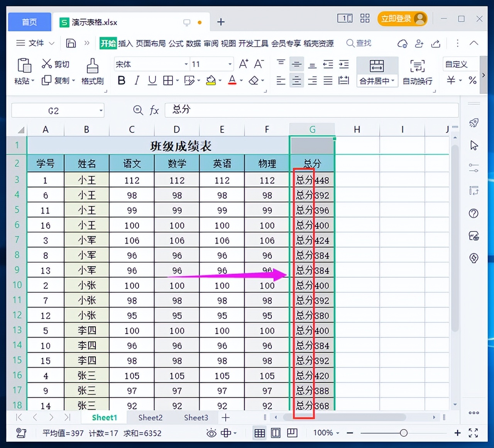
Task: Toggle bold formatting with the B icon
Action: point(121,80)
